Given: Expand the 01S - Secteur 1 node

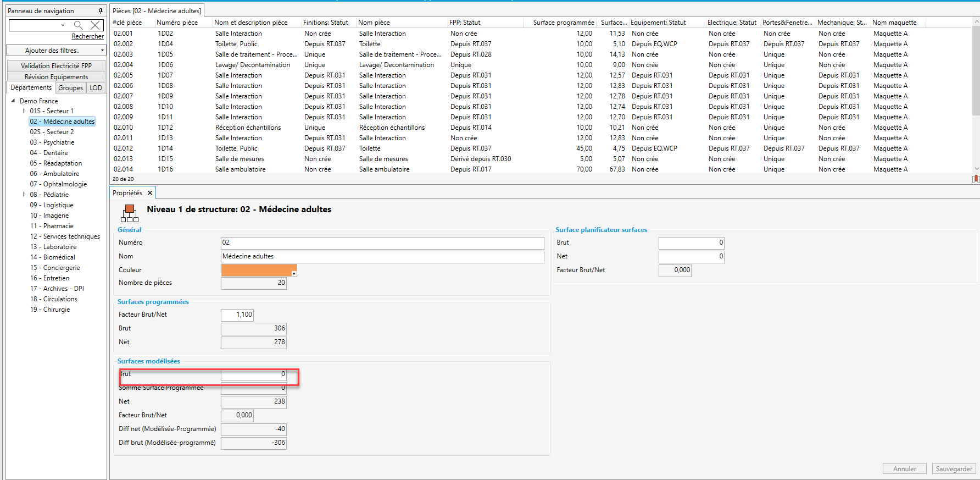Looking at the screenshot, I should pyautogui.click(x=24, y=111).
